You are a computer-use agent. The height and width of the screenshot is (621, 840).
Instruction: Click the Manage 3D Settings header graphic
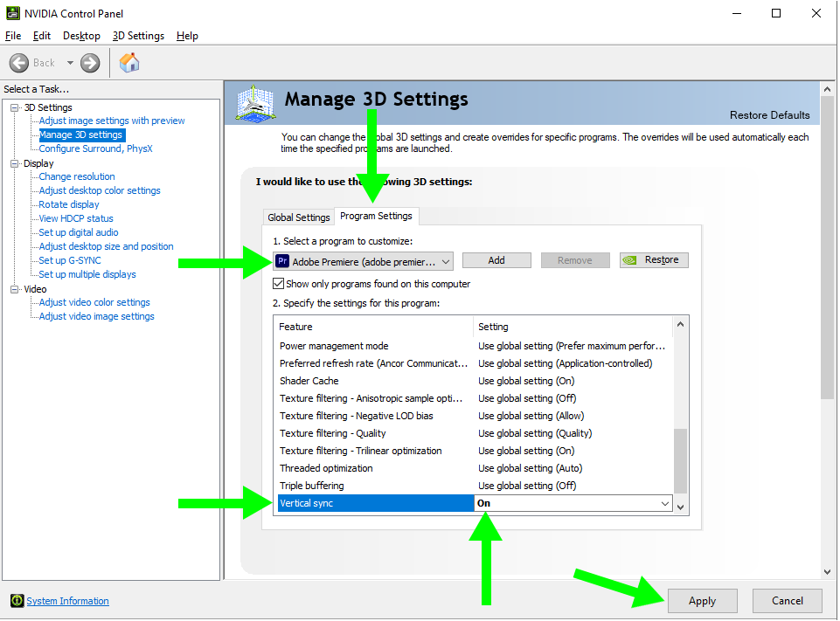tap(254, 102)
